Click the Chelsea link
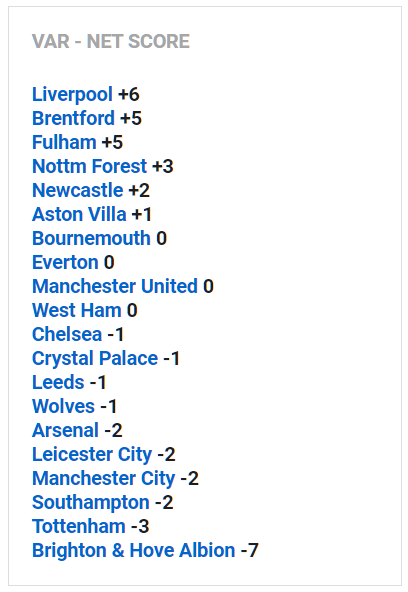Viewport: 408px width, 592px height. click(67, 335)
